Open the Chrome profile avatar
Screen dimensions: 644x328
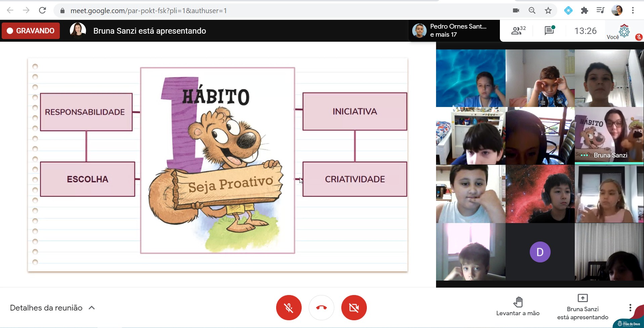tap(617, 11)
